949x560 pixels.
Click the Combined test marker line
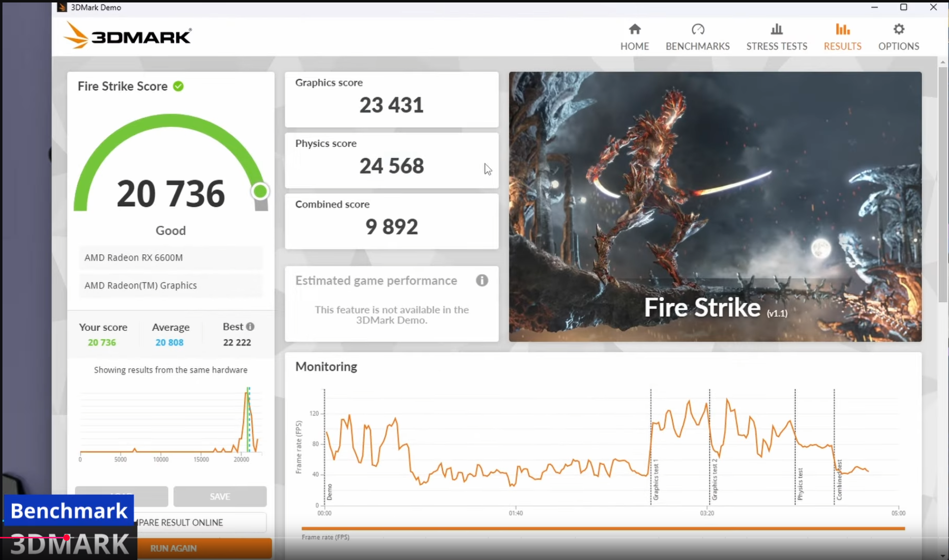(x=834, y=446)
